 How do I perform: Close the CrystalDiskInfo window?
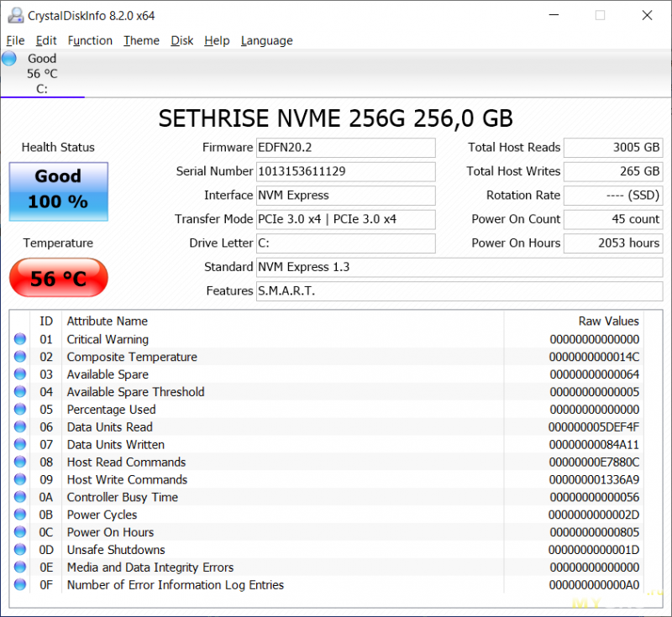647,15
